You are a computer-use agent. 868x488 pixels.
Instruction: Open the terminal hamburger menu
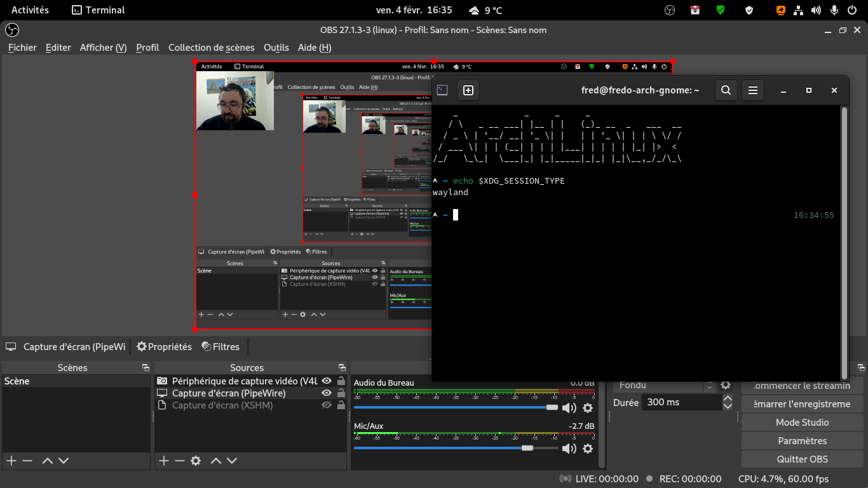[753, 90]
